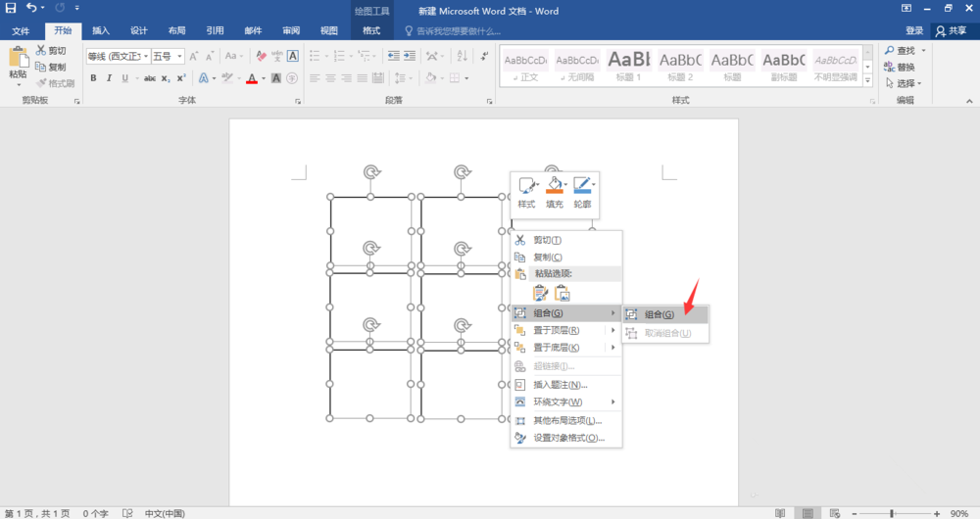Viewport: 980px width, 519px height.
Task: Select 组合(G) in the submenu
Action: point(665,314)
